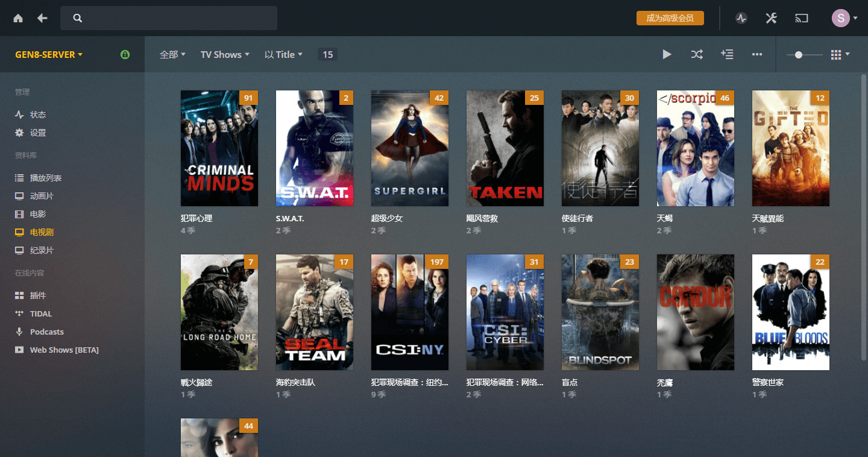Open The Gifted poster

pos(791,148)
